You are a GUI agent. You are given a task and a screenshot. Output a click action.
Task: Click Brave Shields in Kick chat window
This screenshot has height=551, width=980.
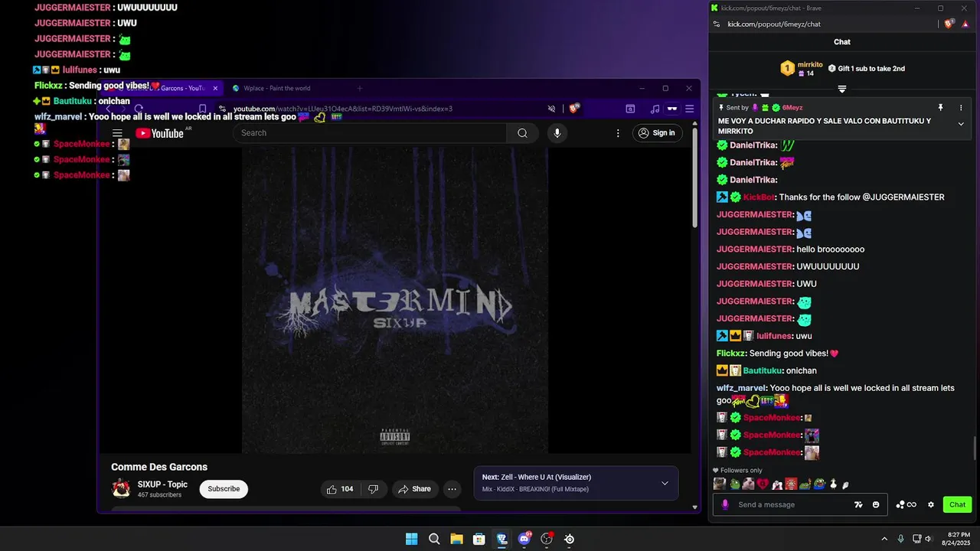949,24
